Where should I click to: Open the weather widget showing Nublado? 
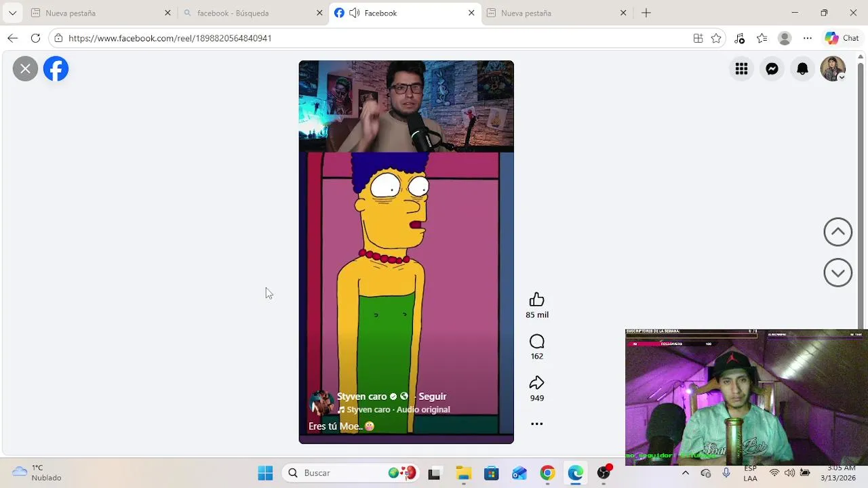[37, 473]
